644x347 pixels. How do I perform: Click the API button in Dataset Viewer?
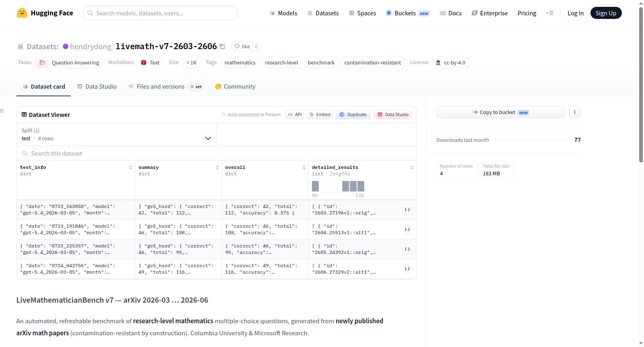295,114
